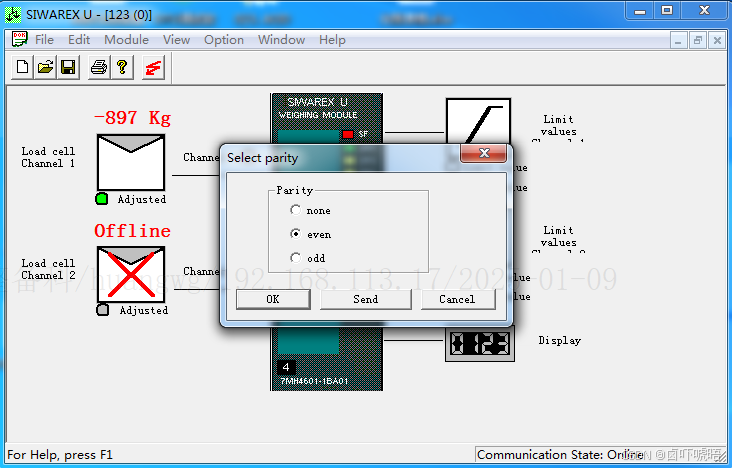
Task: Click the yellow question mark help icon
Action: coord(122,68)
